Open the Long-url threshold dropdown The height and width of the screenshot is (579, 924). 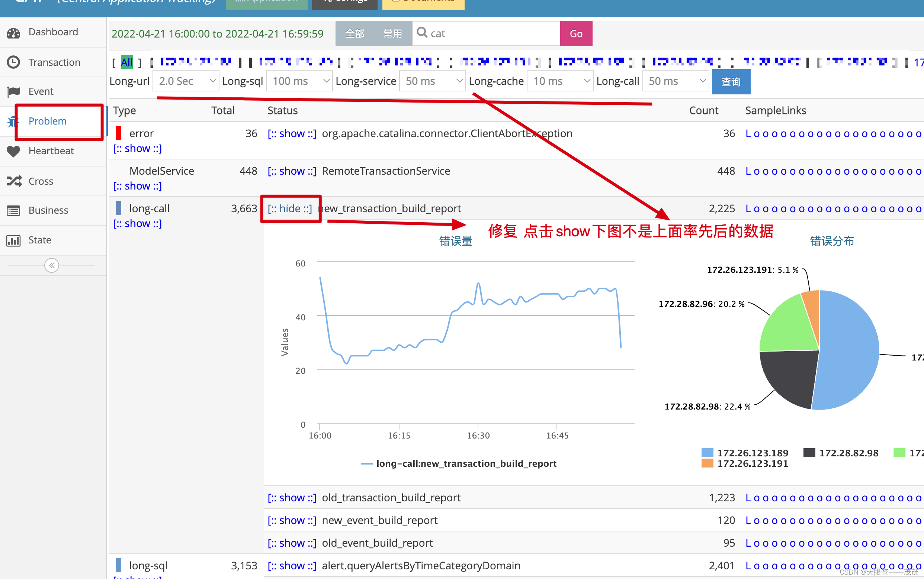(x=186, y=81)
